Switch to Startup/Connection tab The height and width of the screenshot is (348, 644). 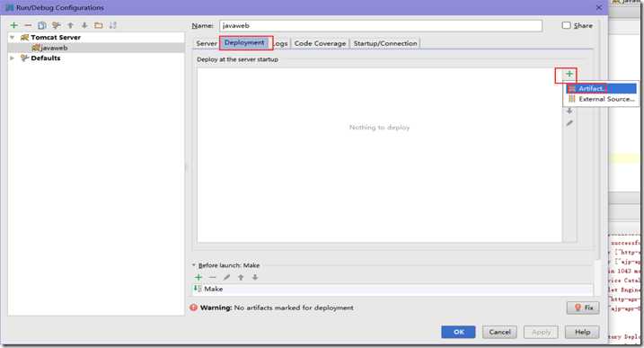click(x=385, y=43)
